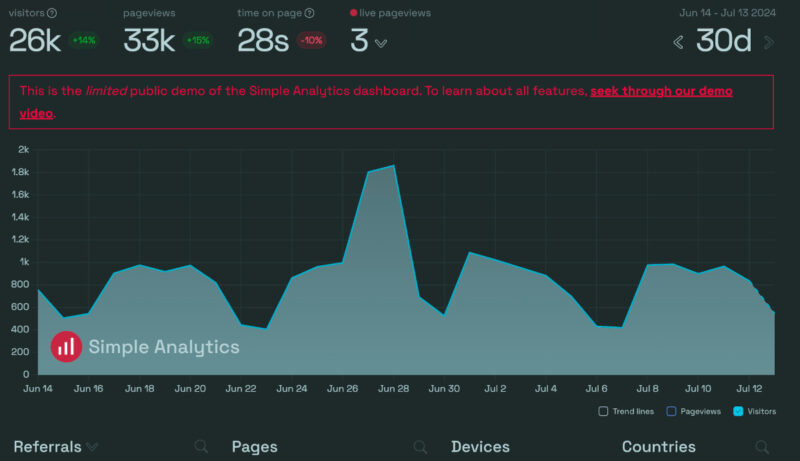
Task: Go to previous 30-day period arrow
Action: click(x=678, y=42)
